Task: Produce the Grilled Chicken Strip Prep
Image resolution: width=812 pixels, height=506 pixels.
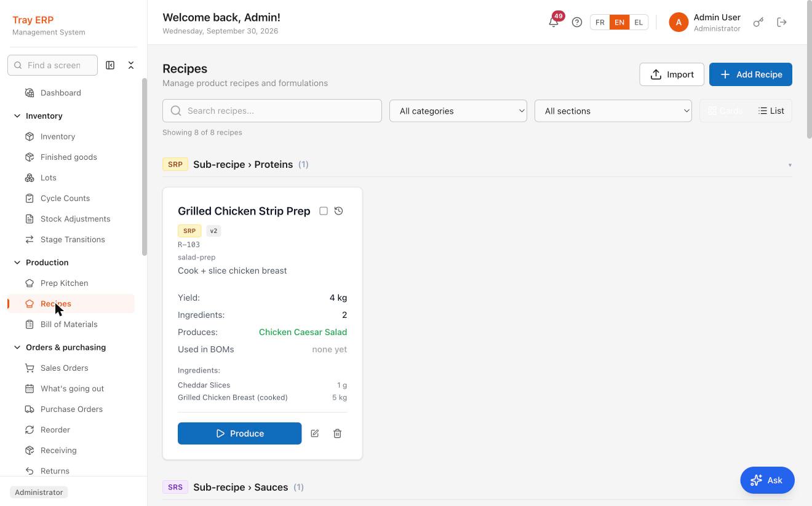Action: tap(240, 433)
